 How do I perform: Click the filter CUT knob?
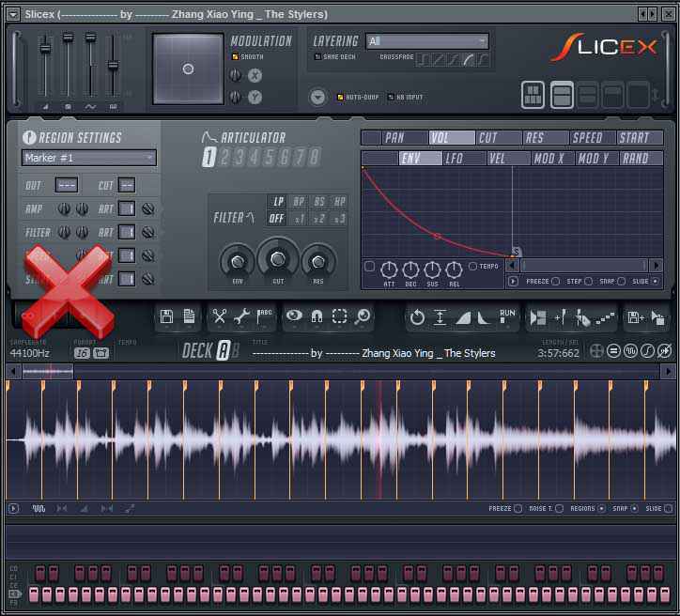(278, 257)
